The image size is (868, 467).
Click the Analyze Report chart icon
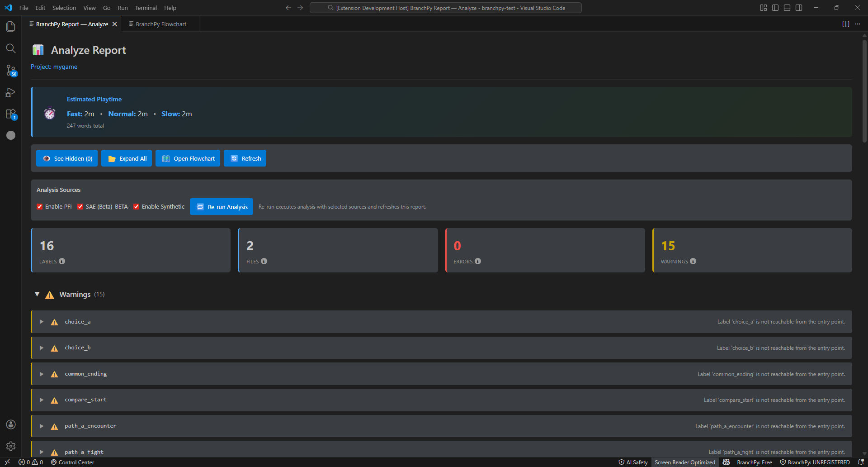[x=38, y=50]
